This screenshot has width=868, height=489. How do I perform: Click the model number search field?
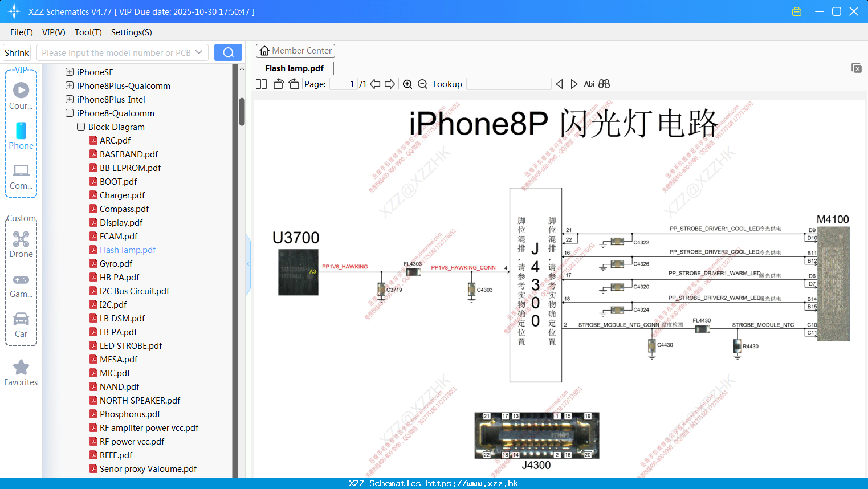pyautogui.click(x=115, y=52)
